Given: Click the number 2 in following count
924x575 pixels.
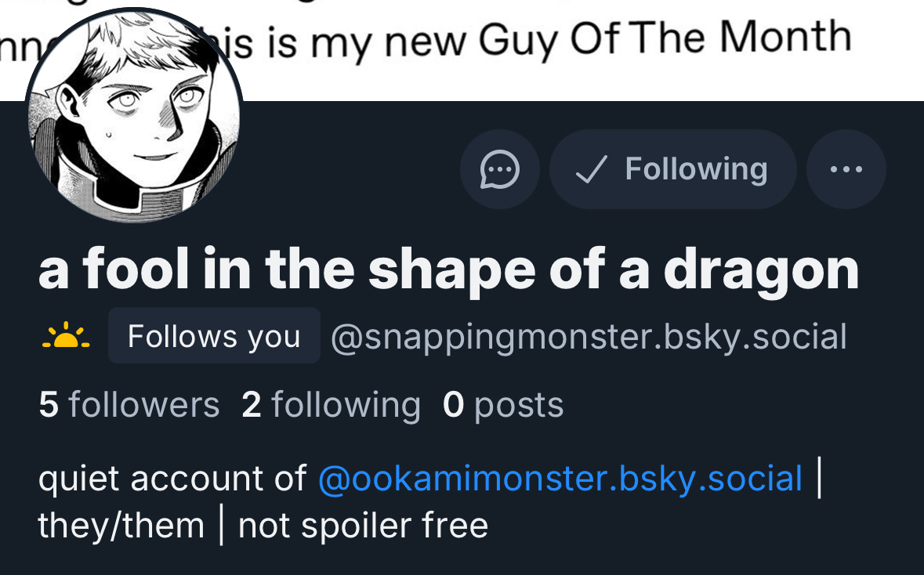Looking at the screenshot, I should 251,405.
